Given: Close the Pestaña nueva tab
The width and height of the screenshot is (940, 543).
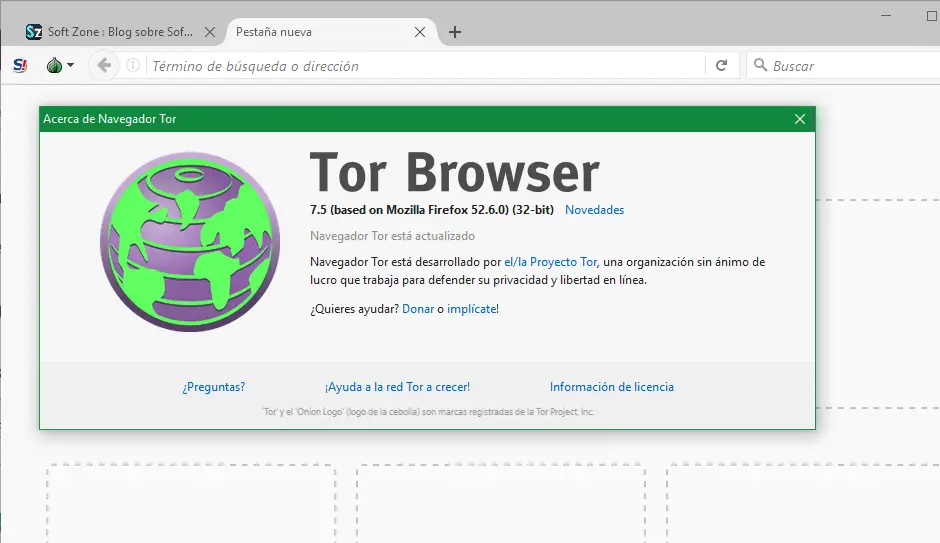Looking at the screenshot, I should point(420,32).
